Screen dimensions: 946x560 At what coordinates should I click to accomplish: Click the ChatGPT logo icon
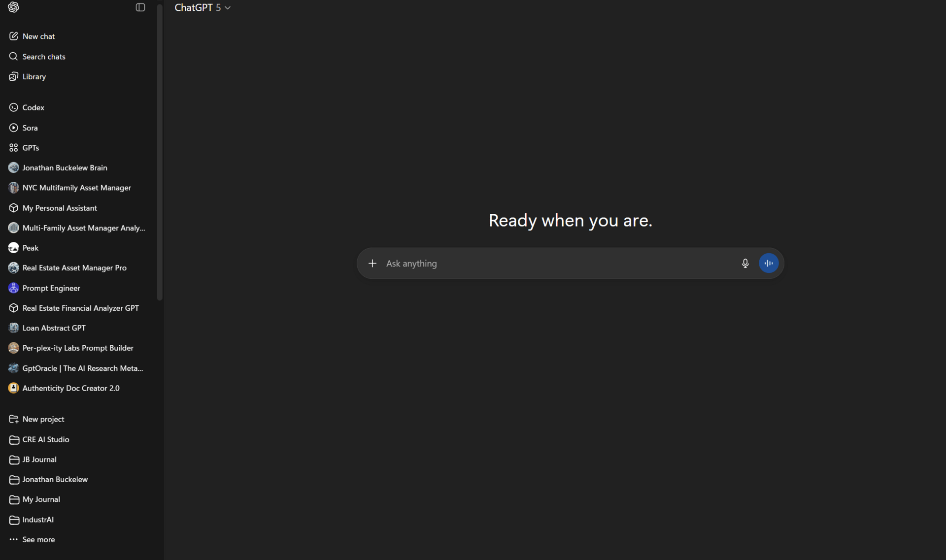[x=13, y=7]
